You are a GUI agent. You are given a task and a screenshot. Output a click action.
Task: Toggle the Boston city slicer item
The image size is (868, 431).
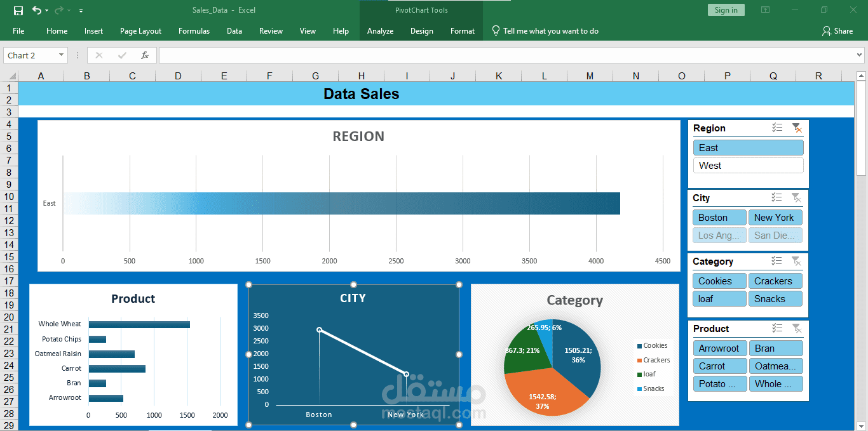[719, 218]
